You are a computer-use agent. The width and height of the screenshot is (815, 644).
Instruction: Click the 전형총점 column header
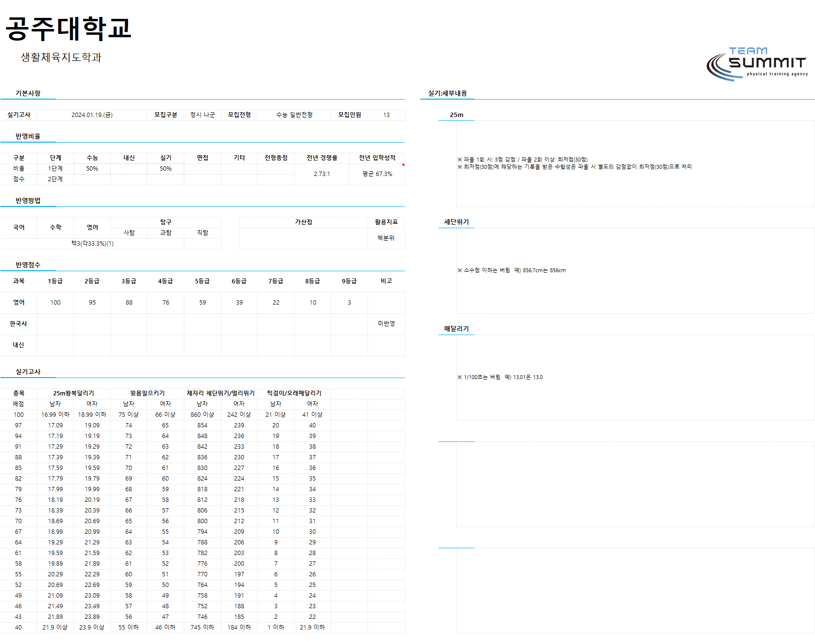pyautogui.click(x=276, y=158)
